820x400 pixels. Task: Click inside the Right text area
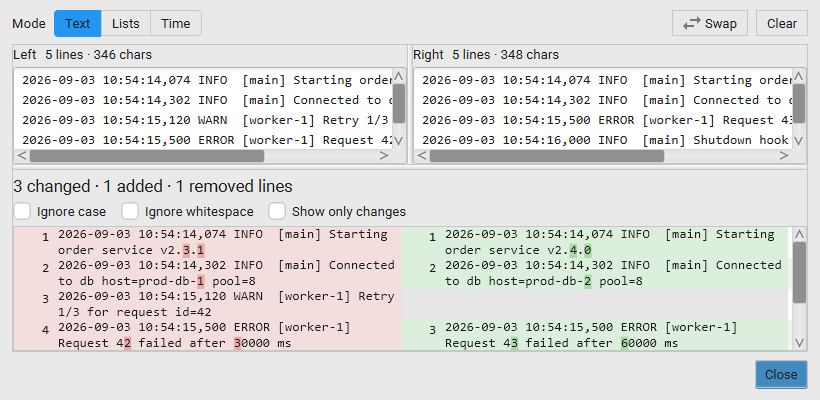tap(603, 109)
